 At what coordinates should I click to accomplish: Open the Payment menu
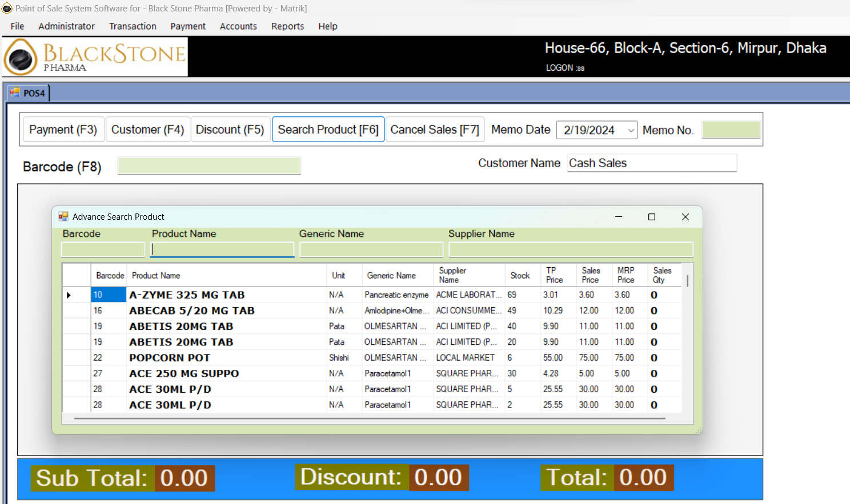(188, 26)
